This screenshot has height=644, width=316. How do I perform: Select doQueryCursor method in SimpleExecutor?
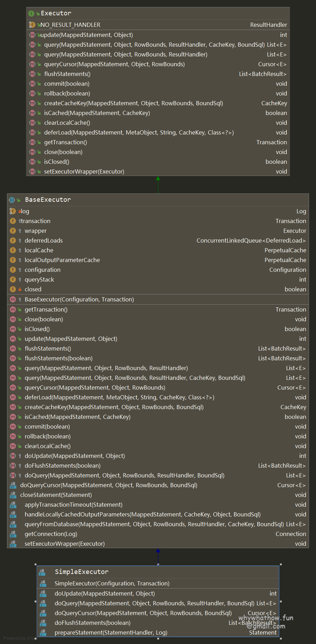[x=143, y=613]
